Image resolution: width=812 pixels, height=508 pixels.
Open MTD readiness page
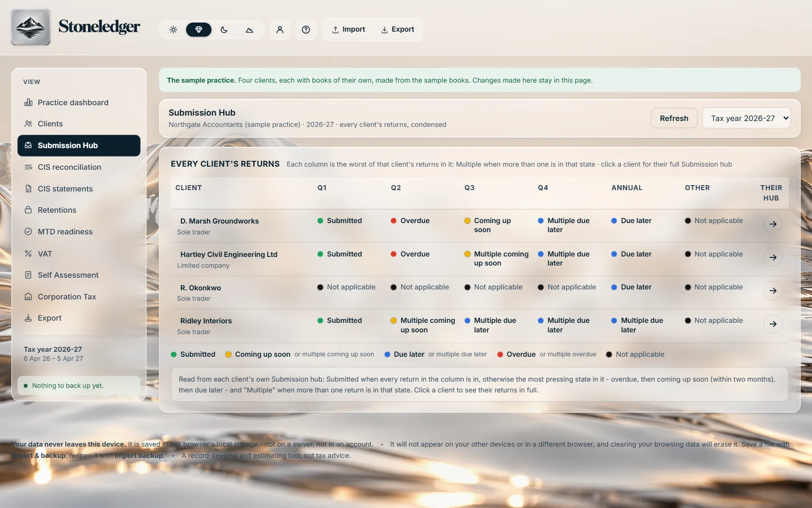click(x=79, y=232)
